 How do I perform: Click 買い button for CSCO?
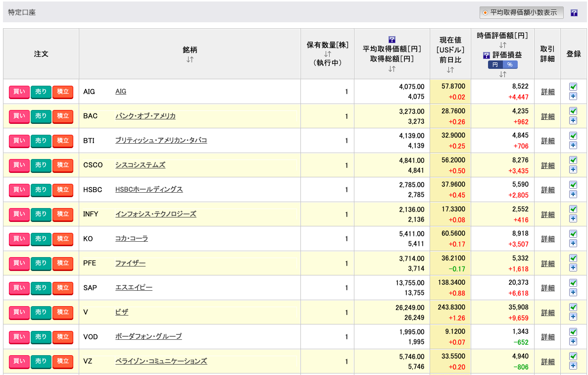click(x=19, y=165)
